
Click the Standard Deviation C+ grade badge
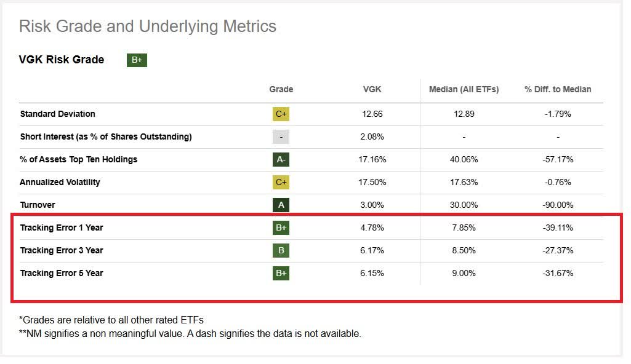(281, 114)
